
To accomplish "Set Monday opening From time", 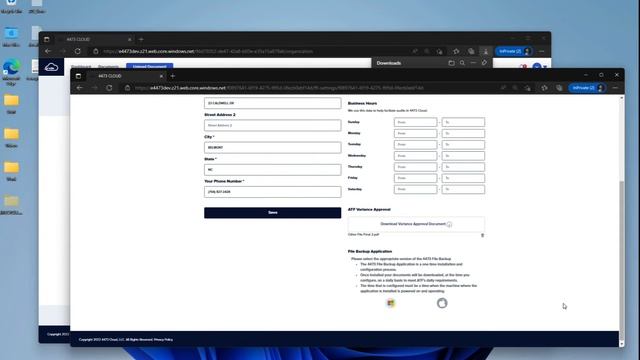I will (416, 133).
